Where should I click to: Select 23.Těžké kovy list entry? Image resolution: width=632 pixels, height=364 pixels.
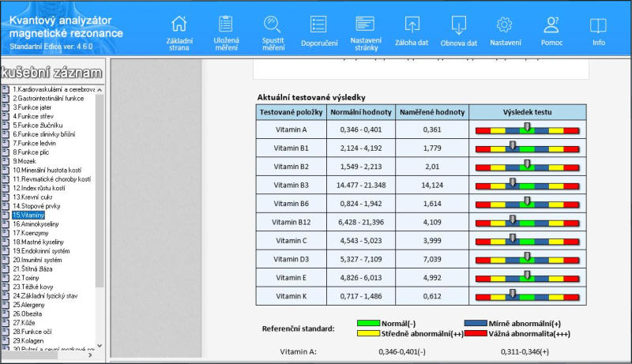click(x=34, y=287)
